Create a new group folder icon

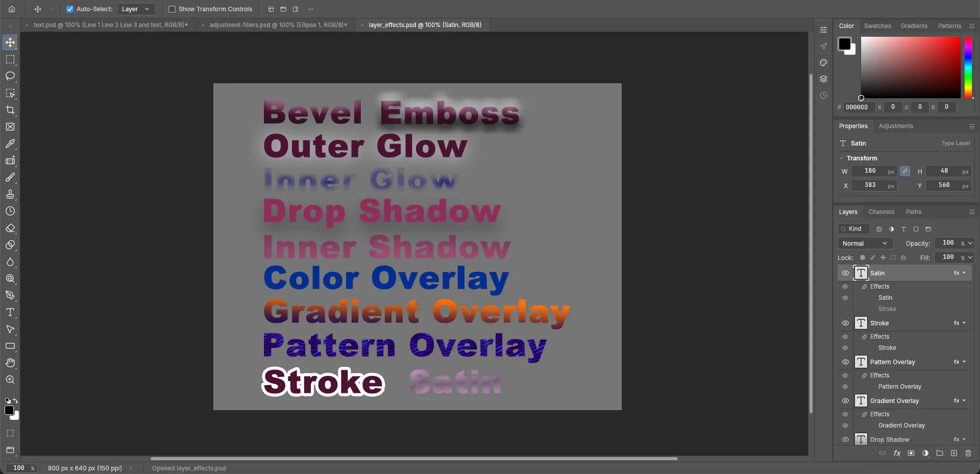(940, 453)
